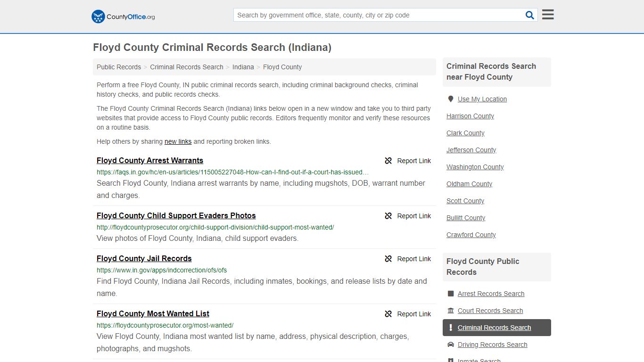This screenshot has height=362, width=644.
Task: Open the hamburger menu icon
Action: [548, 15]
